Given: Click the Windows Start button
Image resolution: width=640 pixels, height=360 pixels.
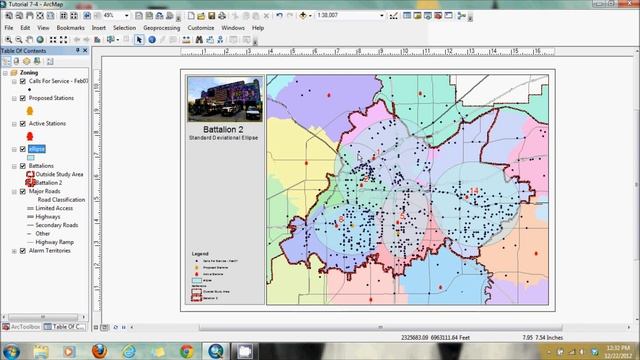Looking at the screenshot, I should (x=11, y=351).
